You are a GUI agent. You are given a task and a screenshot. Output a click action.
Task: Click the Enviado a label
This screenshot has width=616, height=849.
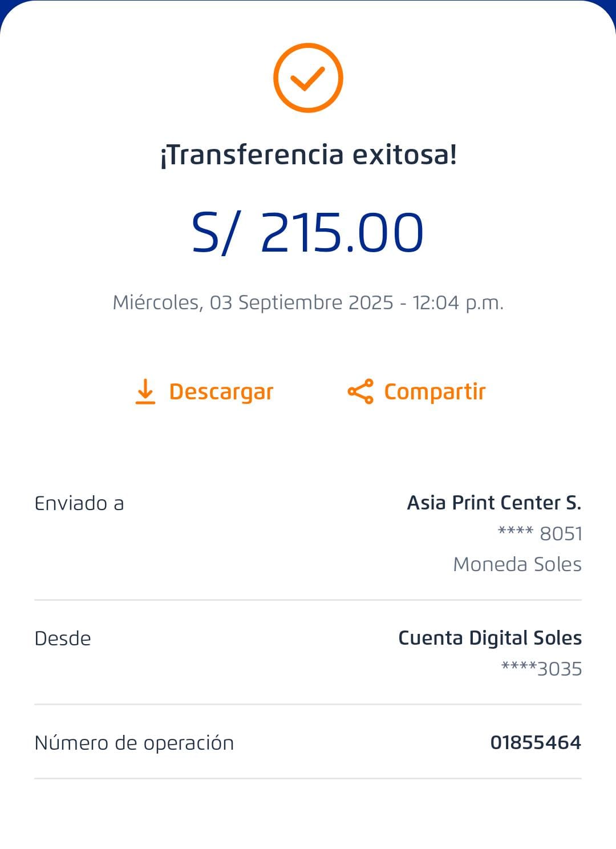tap(79, 503)
